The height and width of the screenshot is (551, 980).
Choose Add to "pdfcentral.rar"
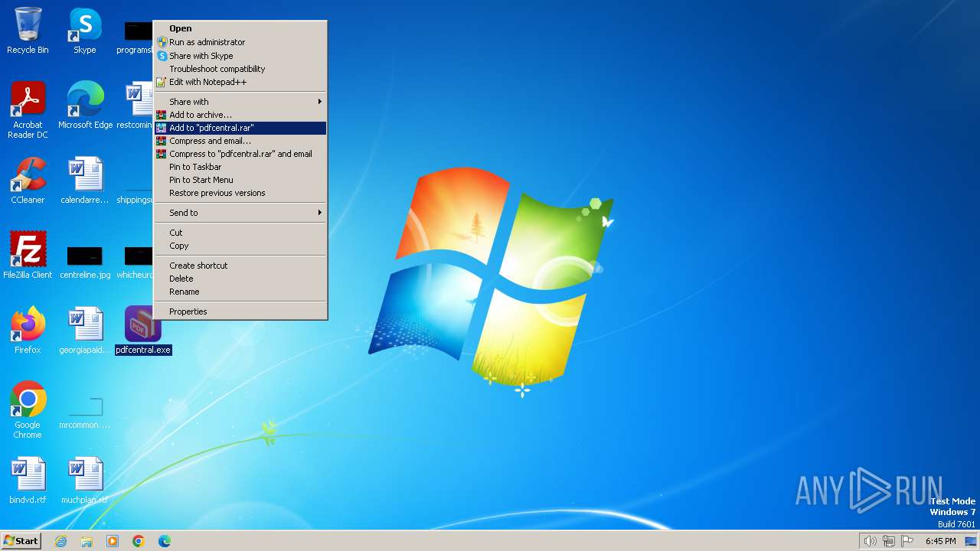click(x=240, y=128)
